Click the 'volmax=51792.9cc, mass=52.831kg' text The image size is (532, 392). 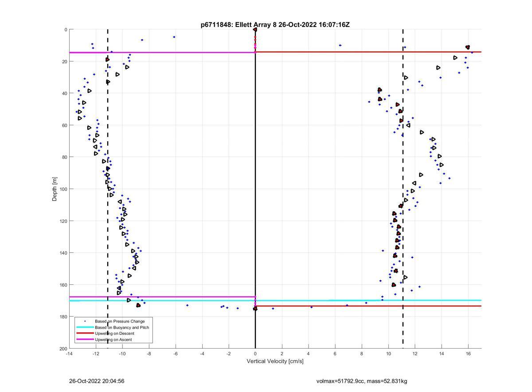pyautogui.click(x=362, y=381)
